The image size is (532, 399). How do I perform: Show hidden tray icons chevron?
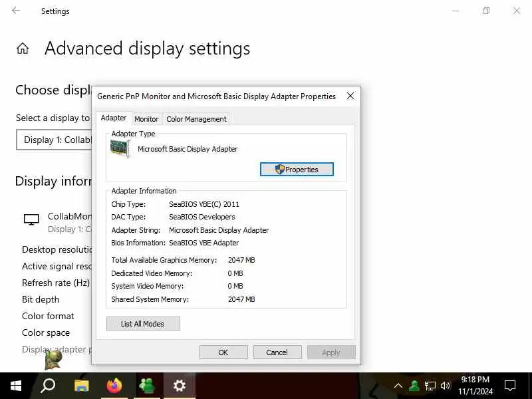[398, 386]
